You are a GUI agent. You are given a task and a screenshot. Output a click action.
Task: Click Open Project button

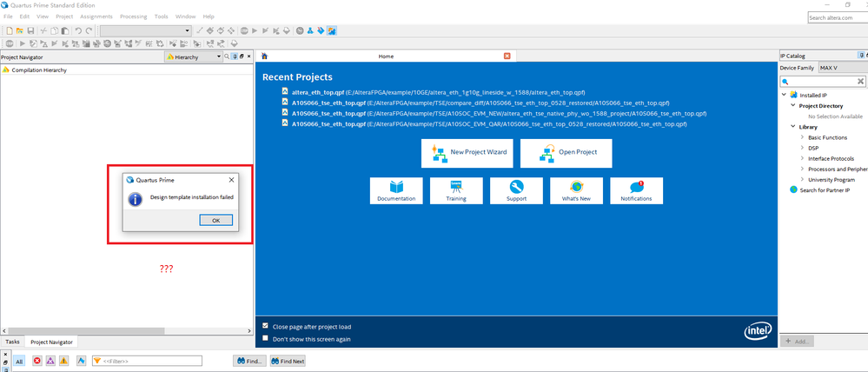tap(567, 153)
